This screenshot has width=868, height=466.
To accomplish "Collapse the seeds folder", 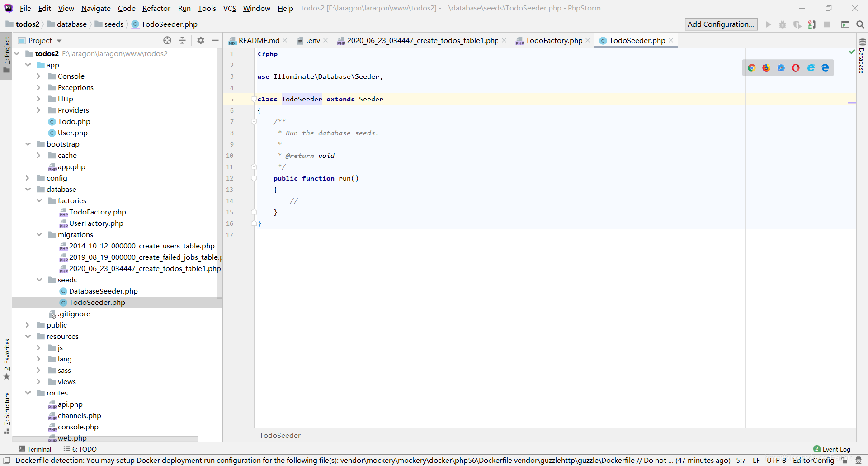I will [39, 280].
